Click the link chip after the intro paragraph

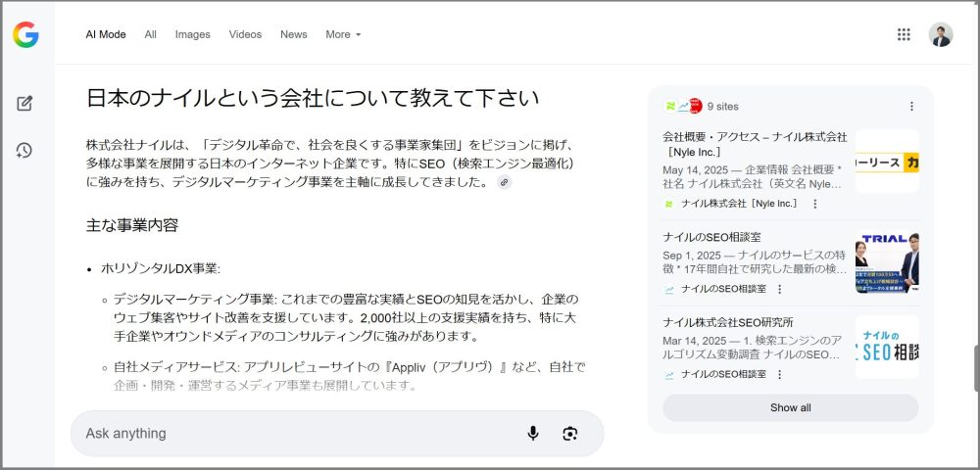click(x=505, y=182)
